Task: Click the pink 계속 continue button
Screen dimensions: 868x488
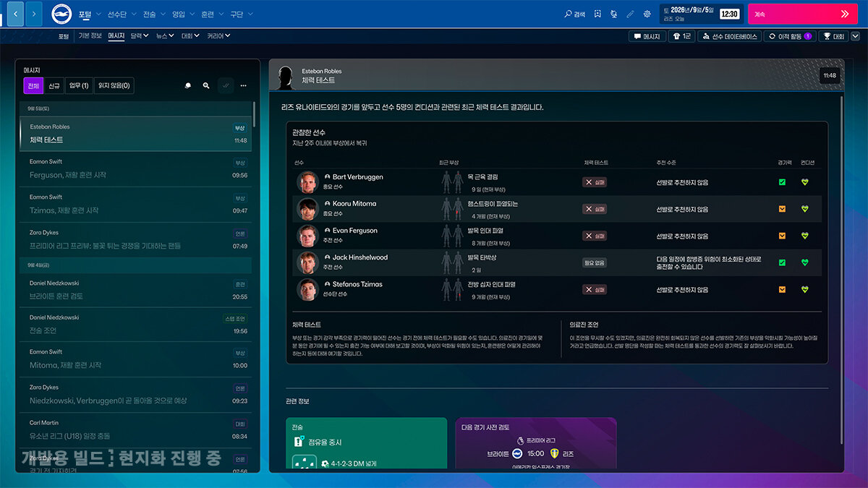Action: (801, 14)
